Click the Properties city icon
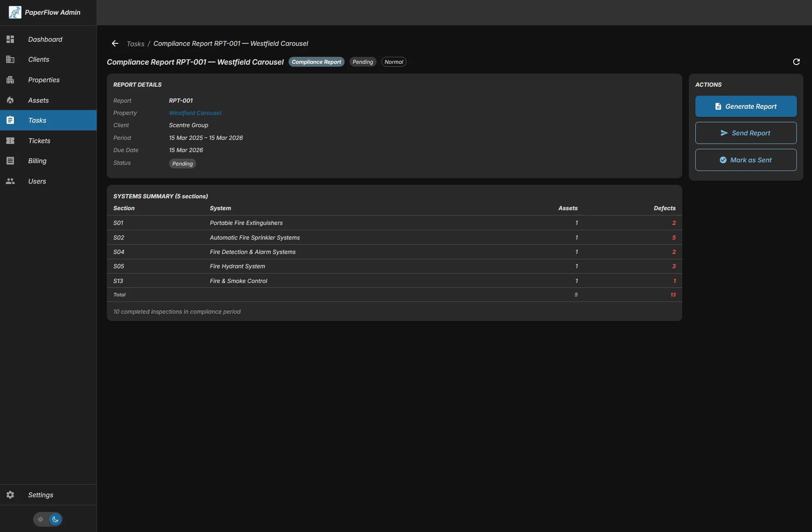This screenshot has height=532, width=812. coord(10,80)
